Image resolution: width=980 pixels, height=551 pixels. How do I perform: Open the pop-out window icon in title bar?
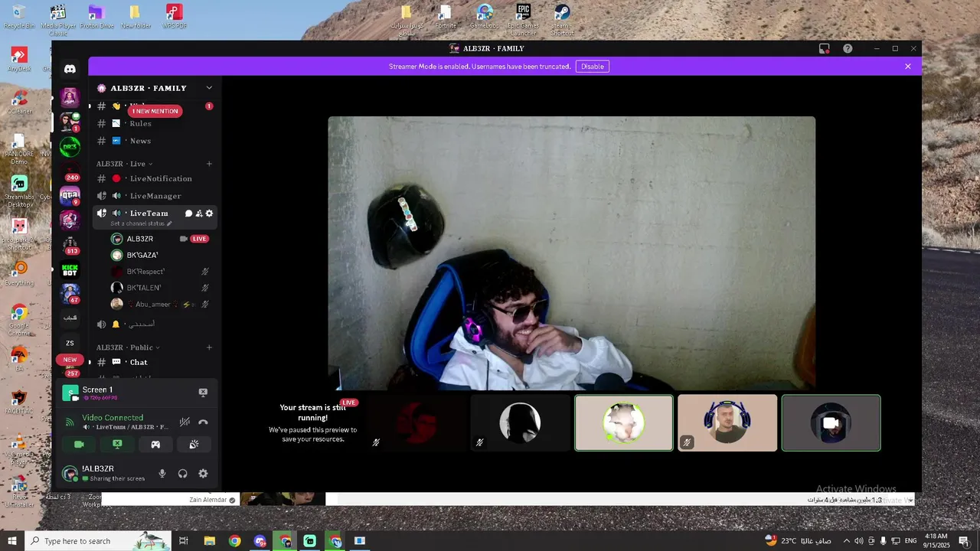tap(824, 48)
